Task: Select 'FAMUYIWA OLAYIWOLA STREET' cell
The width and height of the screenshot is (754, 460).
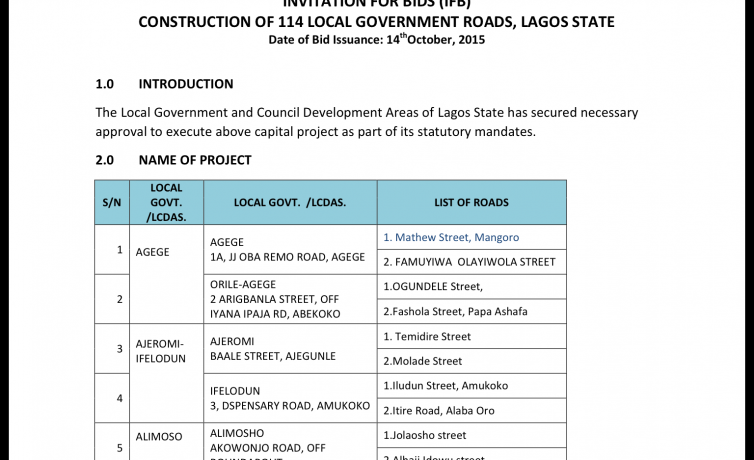Action: pyautogui.click(x=472, y=262)
